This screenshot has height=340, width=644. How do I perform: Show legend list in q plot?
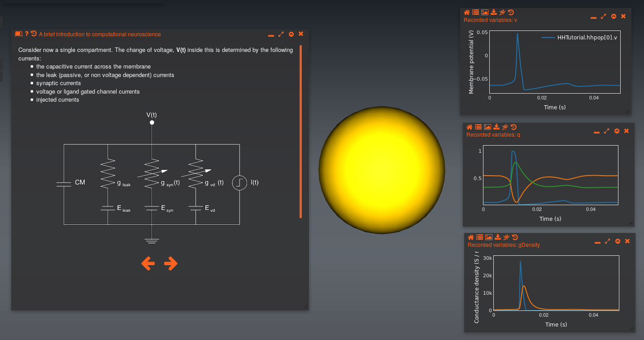(479, 127)
